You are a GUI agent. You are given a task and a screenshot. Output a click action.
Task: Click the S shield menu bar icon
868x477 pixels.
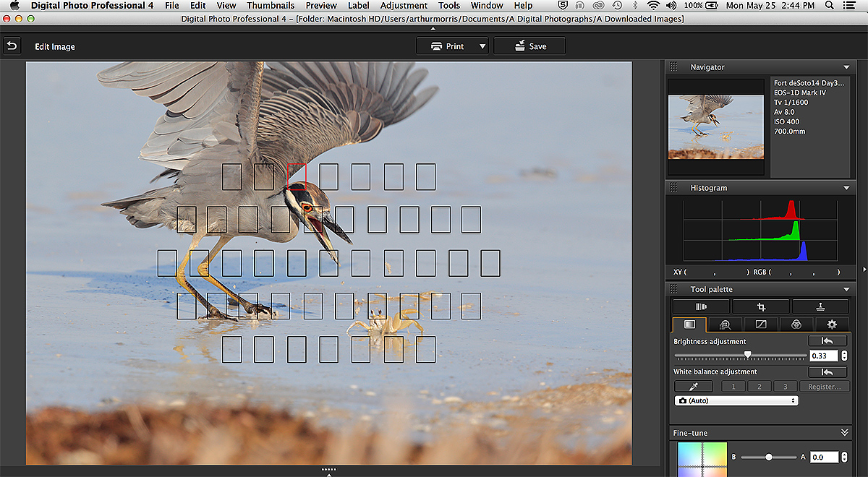563,6
